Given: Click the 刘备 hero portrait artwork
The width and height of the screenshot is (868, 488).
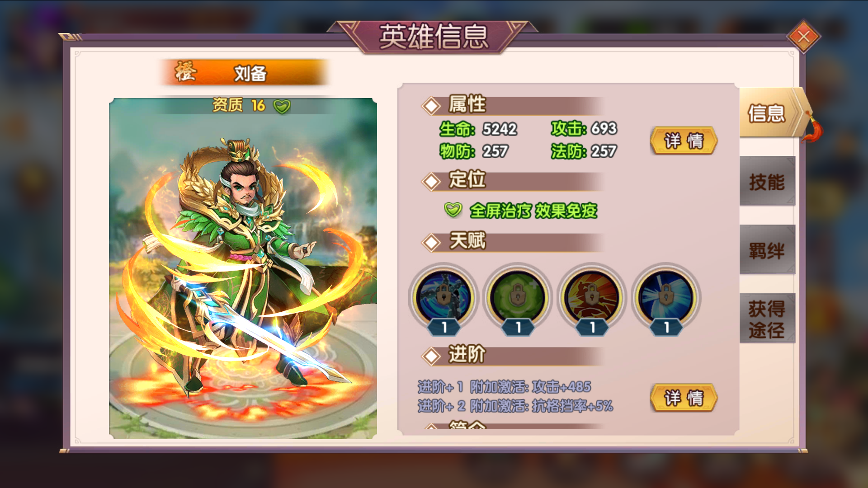Looking at the screenshot, I should [243, 268].
